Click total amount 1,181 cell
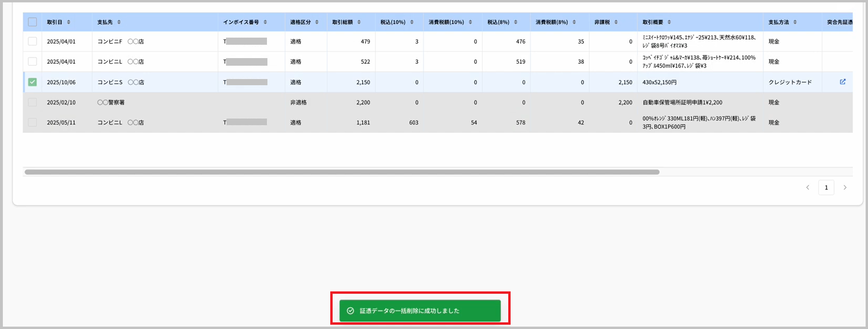868x329 pixels. pos(363,123)
